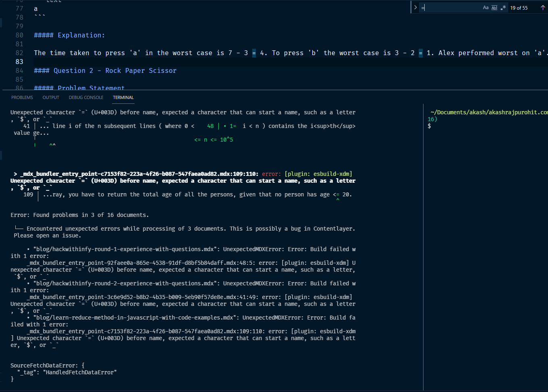Click the highlighted '=' before 4
This screenshot has width=548, height=392.
click(x=254, y=53)
